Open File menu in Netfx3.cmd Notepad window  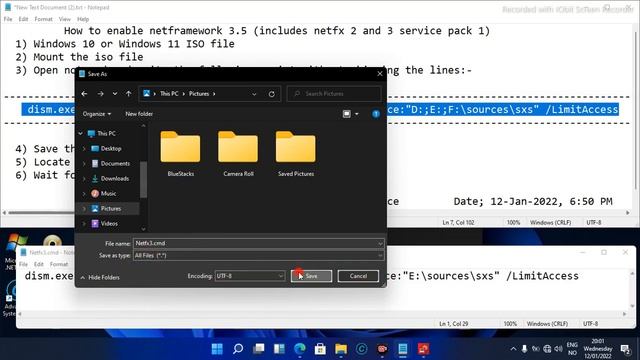point(24,264)
